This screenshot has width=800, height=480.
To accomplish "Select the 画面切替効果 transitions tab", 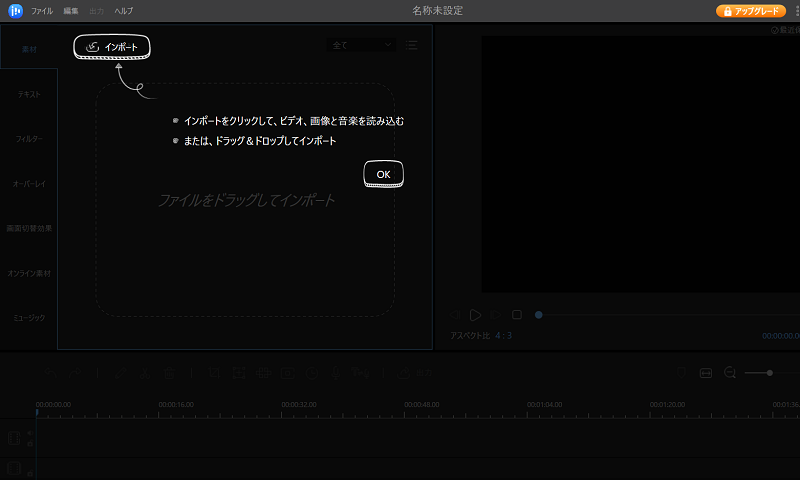I will tap(29, 228).
